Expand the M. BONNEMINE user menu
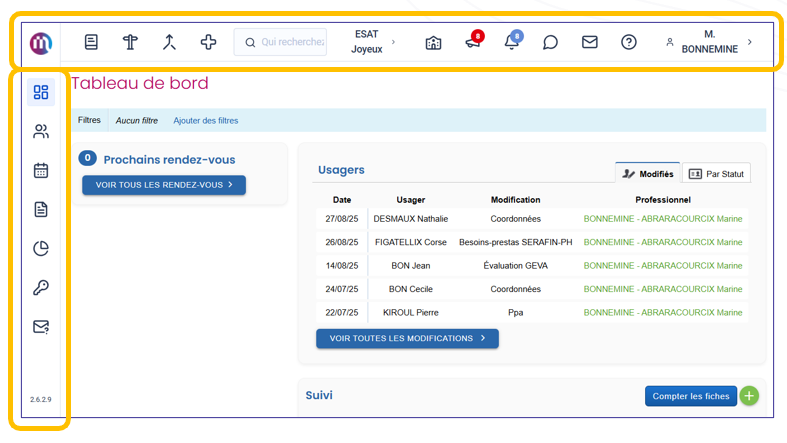Screen dimensions: 787x443 [711, 42]
